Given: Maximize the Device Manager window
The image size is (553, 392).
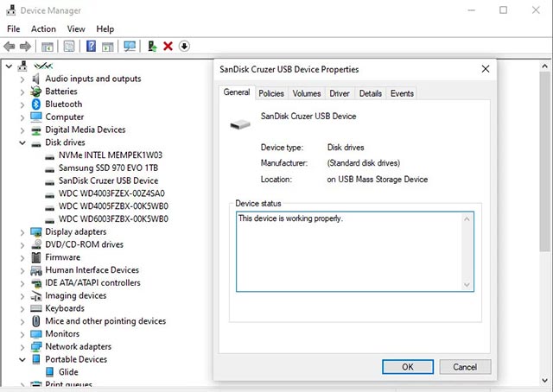Looking at the screenshot, I should [503, 10].
